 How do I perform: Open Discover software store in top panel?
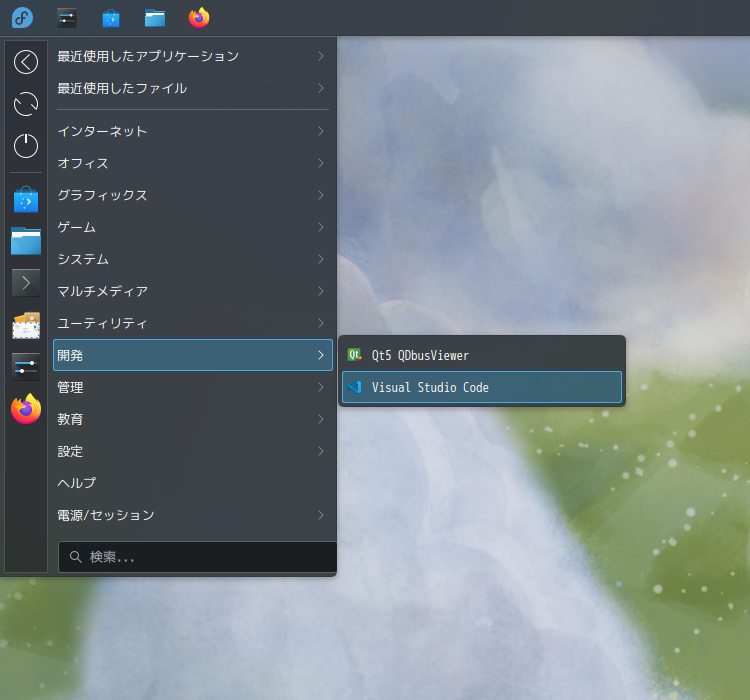[110, 18]
